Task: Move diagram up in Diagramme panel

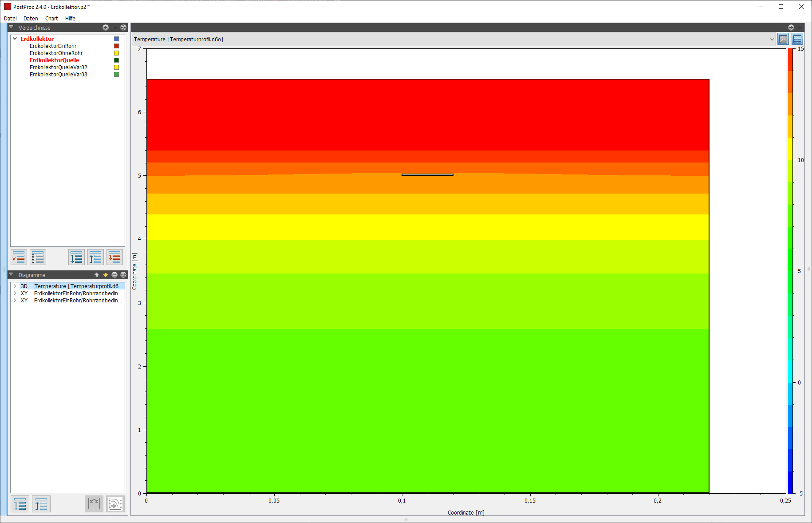Action: (x=97, y=275)
